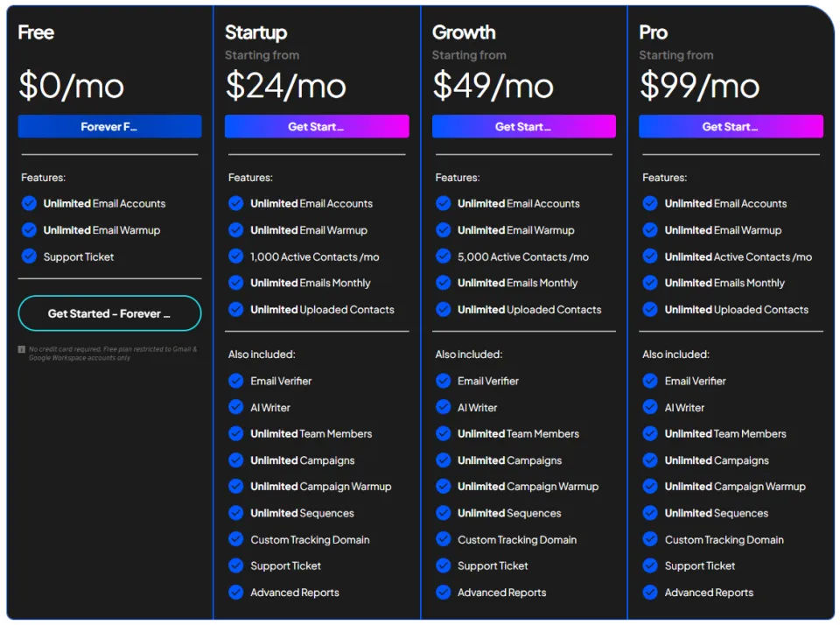Select the outlined 'Get Started – Forever' button

click(110, 313)
